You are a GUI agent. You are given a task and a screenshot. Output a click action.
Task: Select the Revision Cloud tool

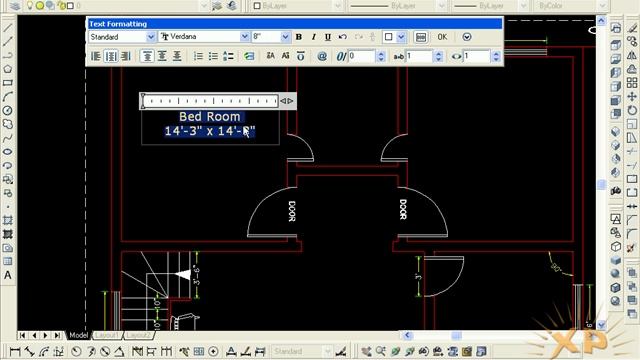8,124
